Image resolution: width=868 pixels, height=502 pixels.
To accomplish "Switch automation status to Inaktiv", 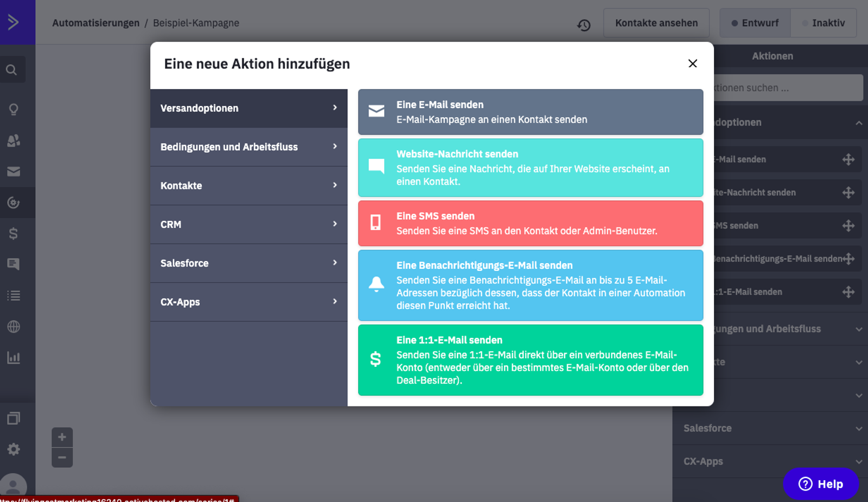I will click(823, 23).
